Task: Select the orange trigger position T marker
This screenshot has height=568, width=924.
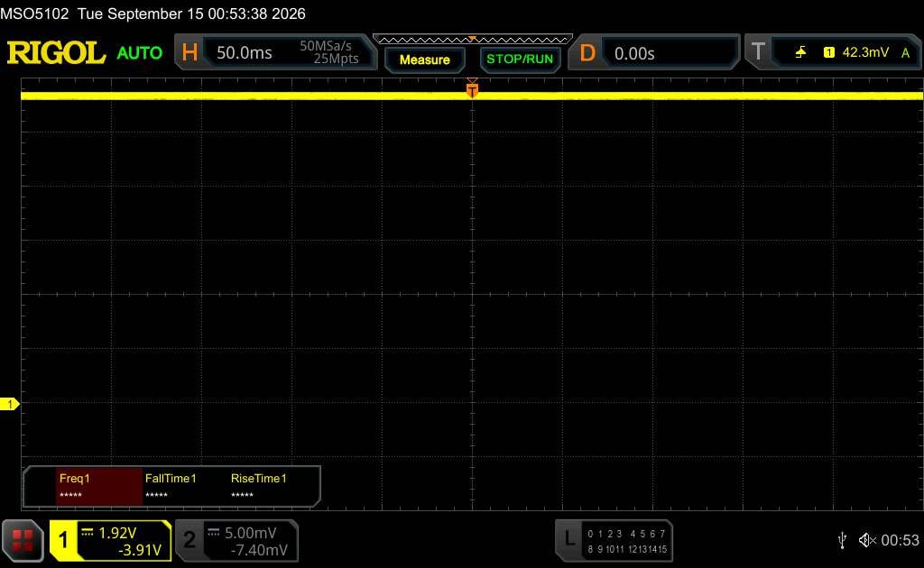Action: click(472, 89)
